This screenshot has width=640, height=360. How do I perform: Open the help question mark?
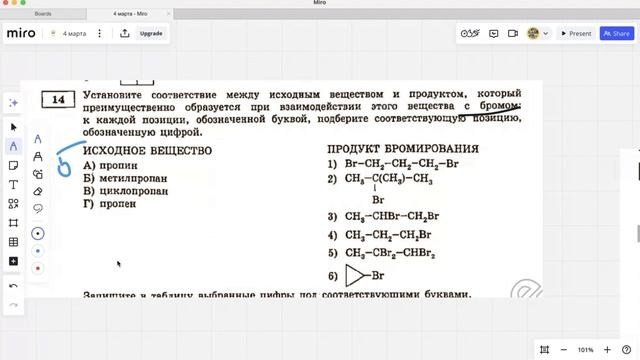pos(627,350)
